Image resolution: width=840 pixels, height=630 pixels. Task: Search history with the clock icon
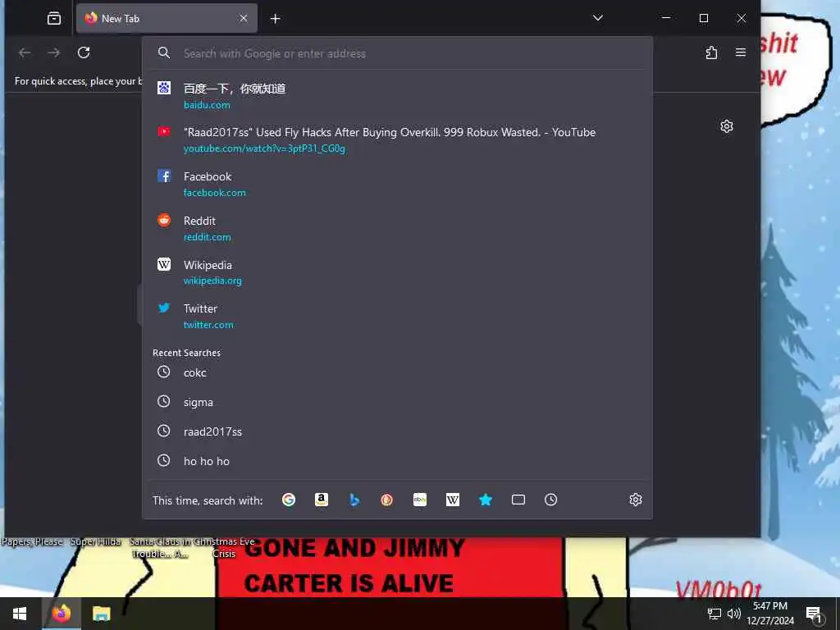click(550, 500)
